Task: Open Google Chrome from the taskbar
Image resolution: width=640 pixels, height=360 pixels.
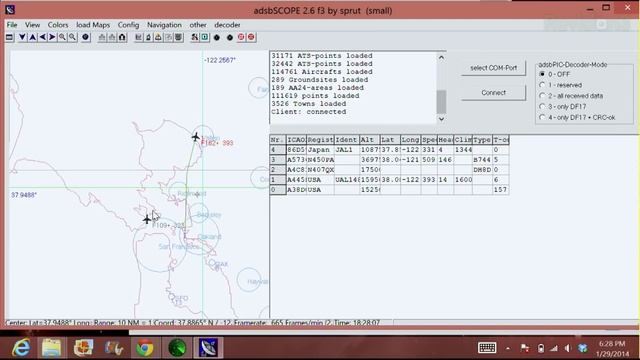Action: point(145,348)
